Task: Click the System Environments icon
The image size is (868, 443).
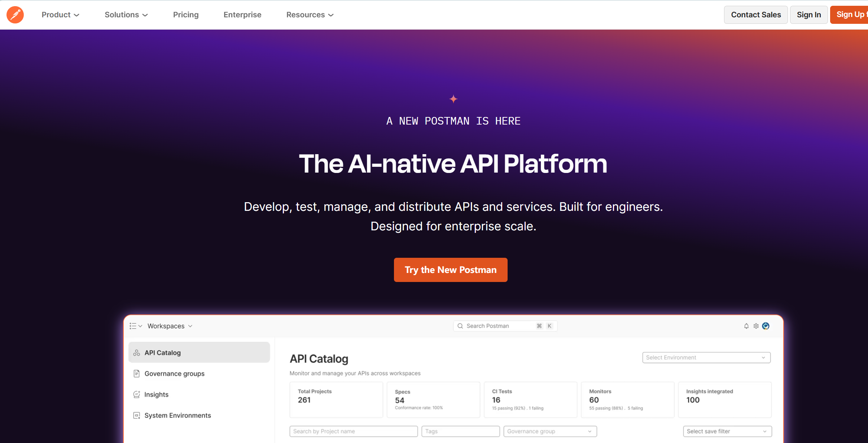Action: coord(137,416)
